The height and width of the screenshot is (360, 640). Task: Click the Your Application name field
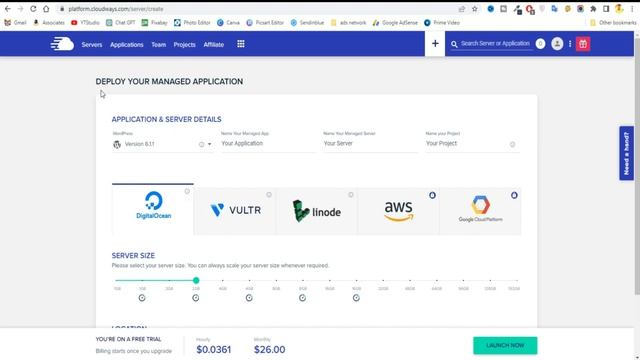click(x=268, y=143)
